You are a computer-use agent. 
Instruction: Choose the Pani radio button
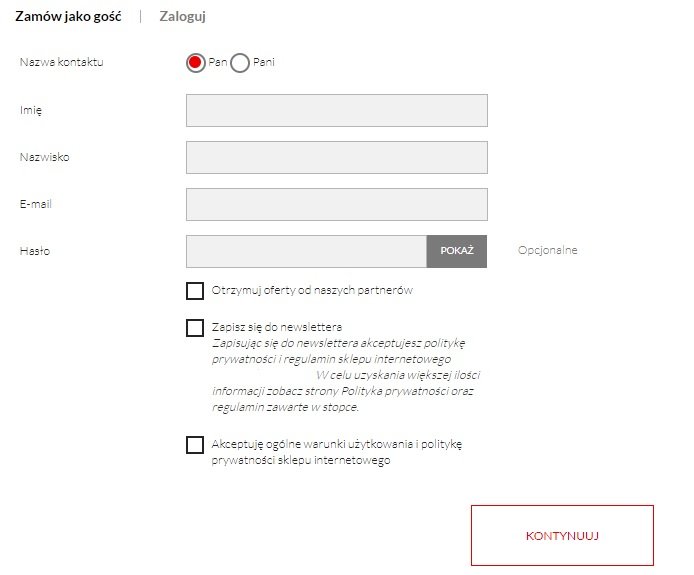tap(240, 63)
